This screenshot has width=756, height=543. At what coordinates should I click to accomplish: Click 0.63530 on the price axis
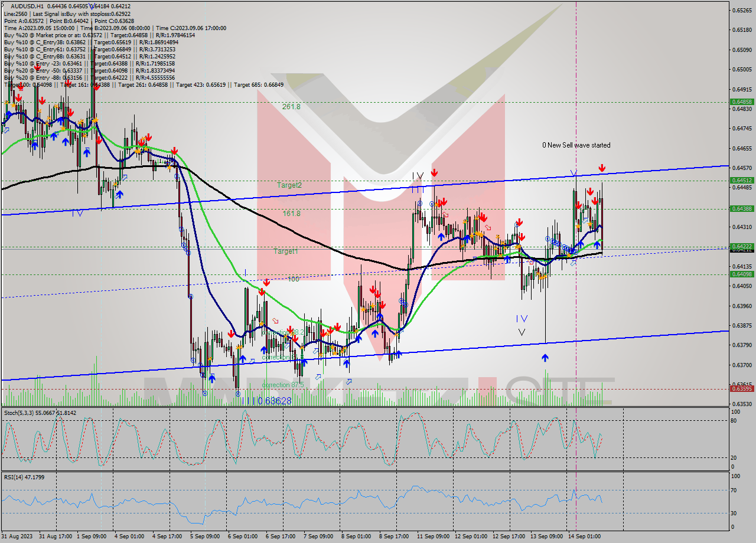tap(741, 404)
